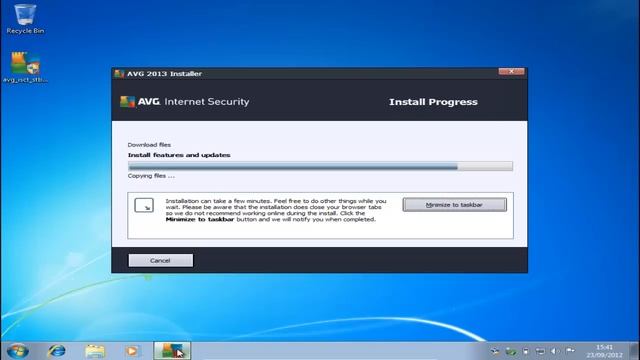Click the volume speaker tray icon
This screenshot has height=360, width=640.
(554, 351)
